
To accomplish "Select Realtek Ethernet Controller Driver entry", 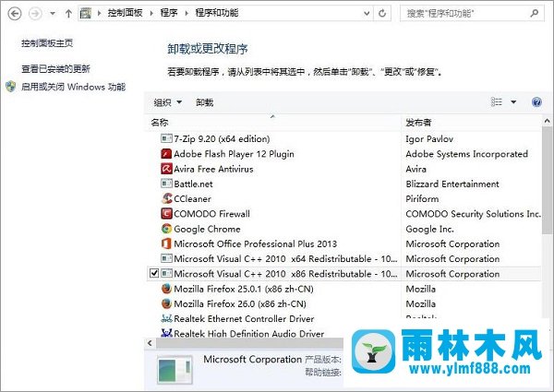I will pos(244,318).
